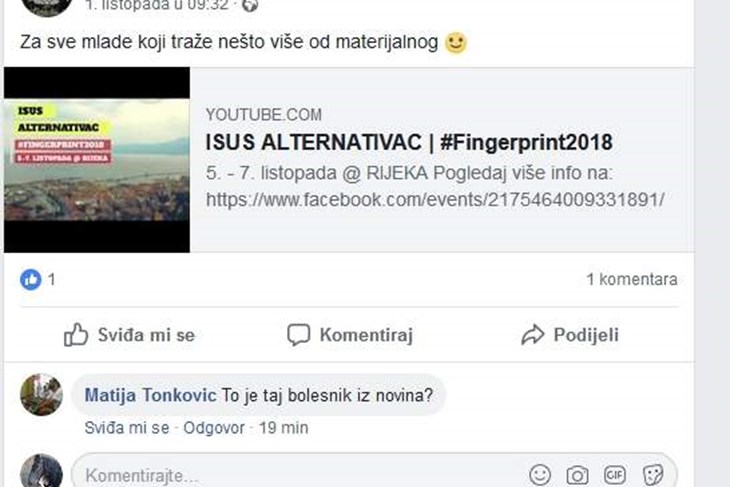
Task: Click the share arrow icon beside Podijeli
Action: pos(533,335)
